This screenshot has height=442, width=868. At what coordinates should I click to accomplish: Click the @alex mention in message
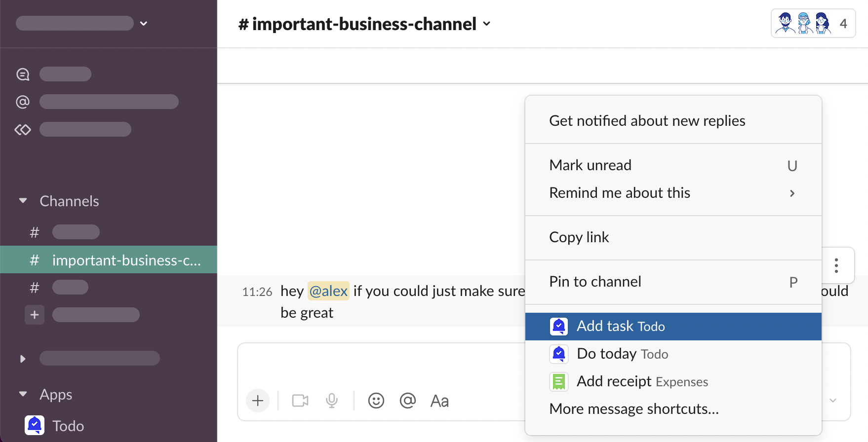click(x=328, y=291)
